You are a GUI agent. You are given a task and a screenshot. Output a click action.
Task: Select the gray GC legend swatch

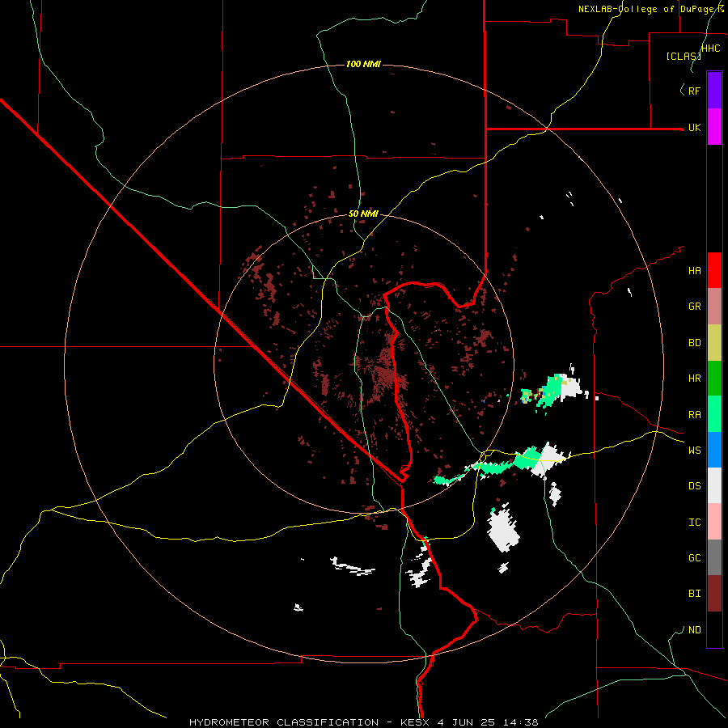(714, 557)
